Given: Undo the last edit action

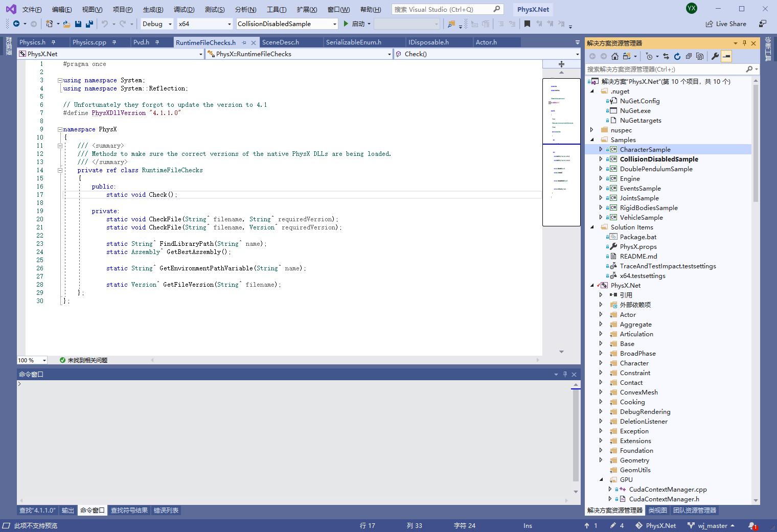Looking at the screenshot, I should [105, 24].
